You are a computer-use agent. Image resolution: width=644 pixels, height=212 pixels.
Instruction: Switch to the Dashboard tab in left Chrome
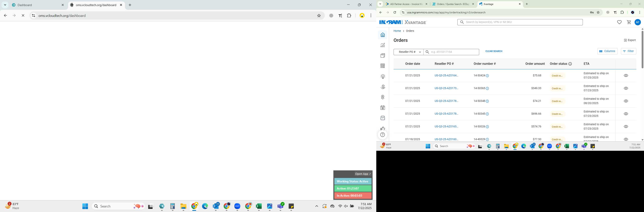click(x=38, y=5)
